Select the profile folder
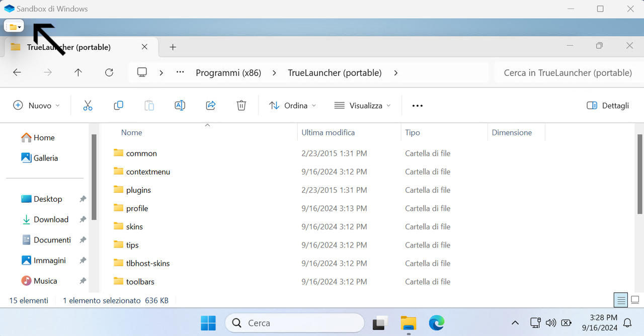This screenshot has height=336, width=644. click(137, 208)
